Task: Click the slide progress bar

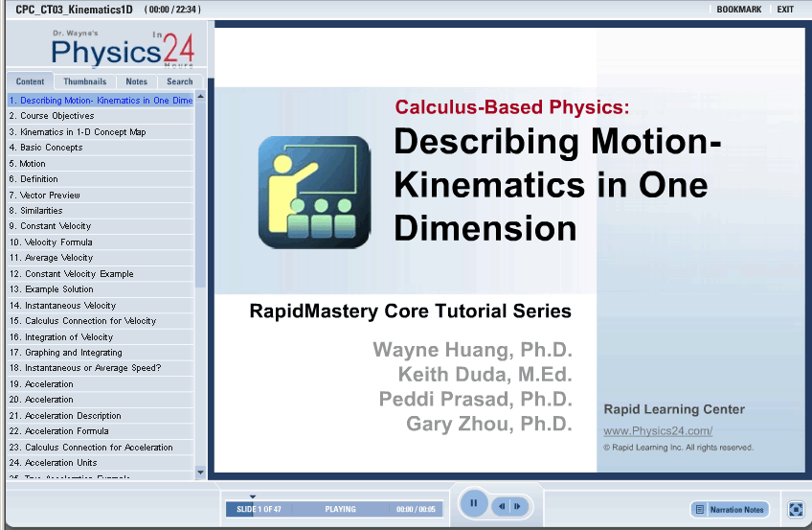Action: pos(334,510)
